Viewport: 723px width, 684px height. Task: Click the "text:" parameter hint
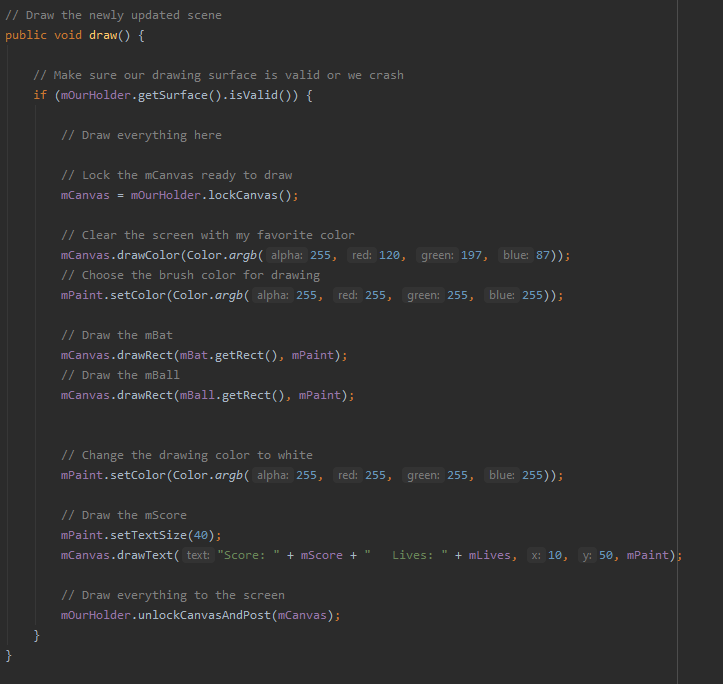click(198, 555)
